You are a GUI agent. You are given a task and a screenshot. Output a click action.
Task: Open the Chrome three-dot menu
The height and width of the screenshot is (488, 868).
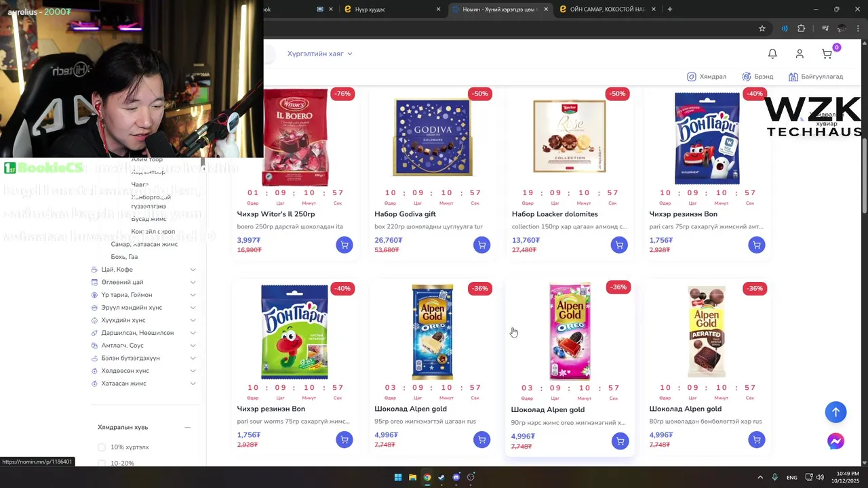[859, 28]
